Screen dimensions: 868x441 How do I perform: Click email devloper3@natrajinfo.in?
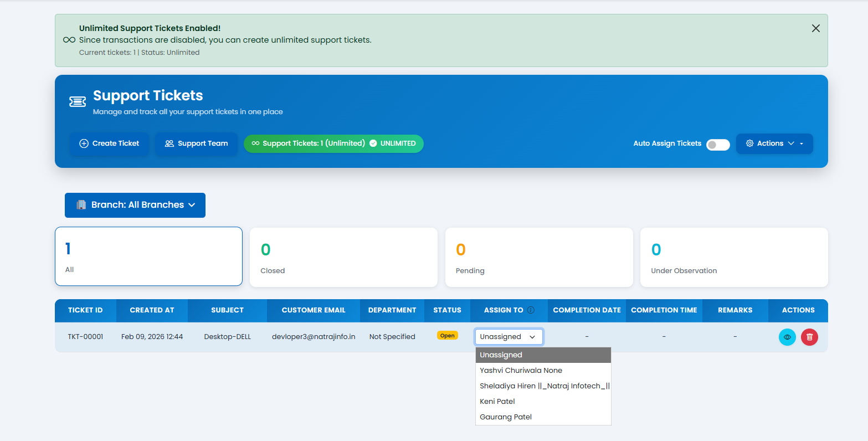click(314, 337)
